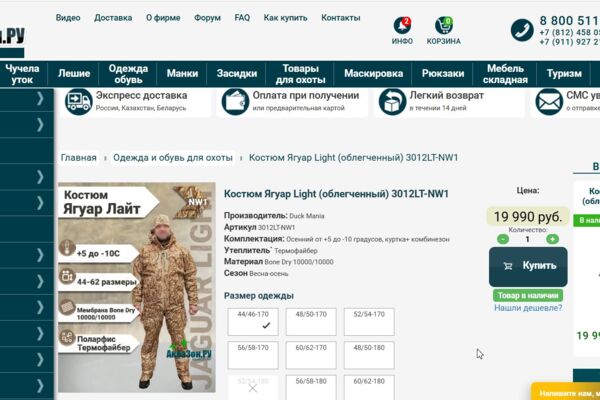The image size is (600, 400).
Task: Select size 60/62-180
Action: pyautogui.click(x=369, y=387)
